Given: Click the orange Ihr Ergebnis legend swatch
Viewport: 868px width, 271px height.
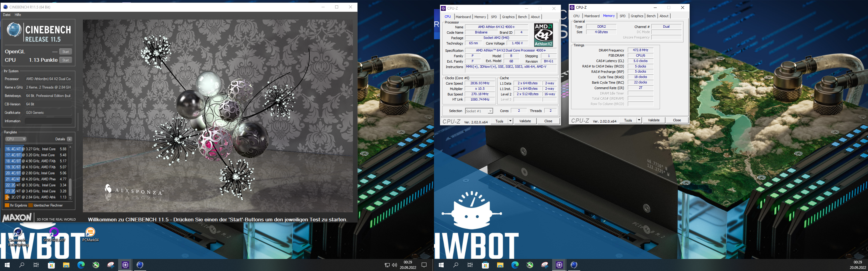Looking at the screenshot, I should pos(7,205).
